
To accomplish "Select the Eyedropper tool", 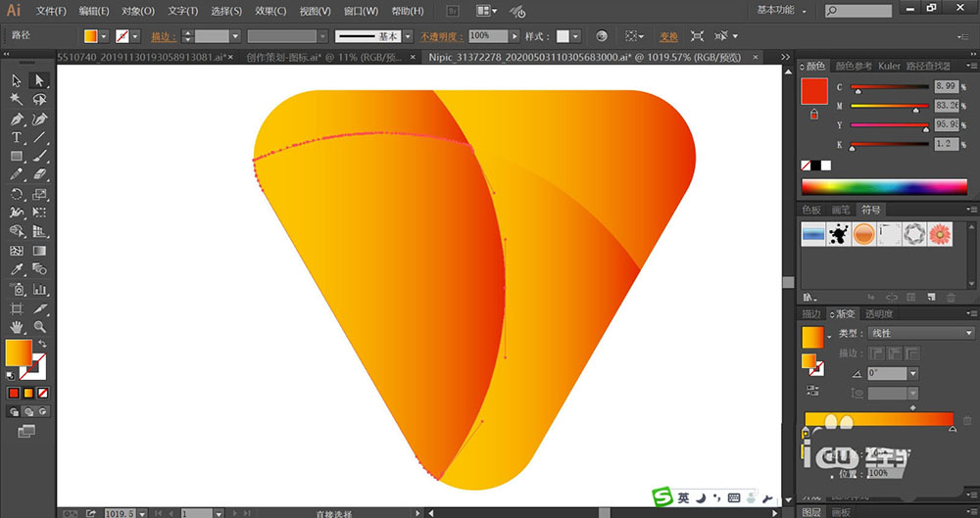I will [x=17, y=269].
